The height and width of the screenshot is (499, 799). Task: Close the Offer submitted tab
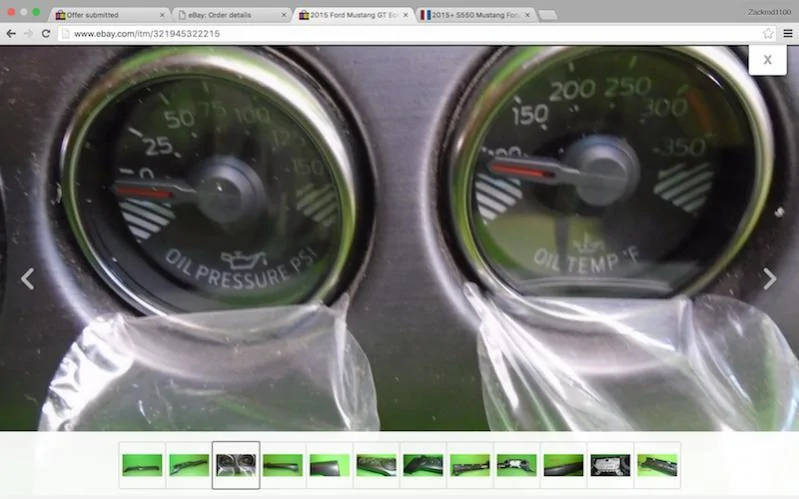click(x=162, y=15)
